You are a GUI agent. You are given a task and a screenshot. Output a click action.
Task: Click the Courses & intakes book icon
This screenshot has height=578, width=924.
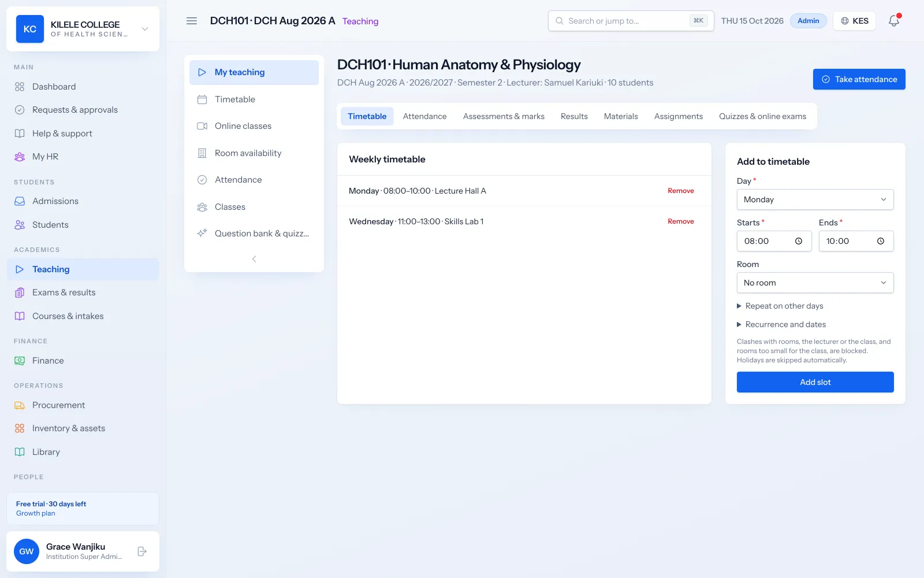[x=20, y=316]
